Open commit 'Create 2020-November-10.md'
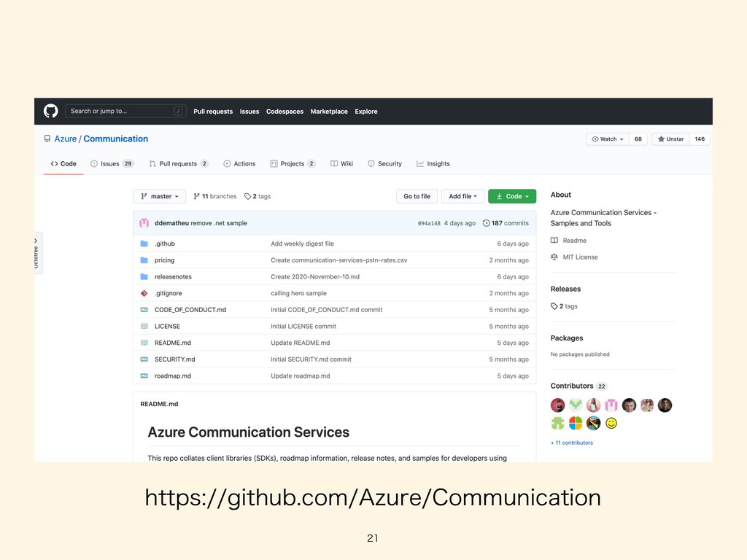 click(x=315, y=276)
